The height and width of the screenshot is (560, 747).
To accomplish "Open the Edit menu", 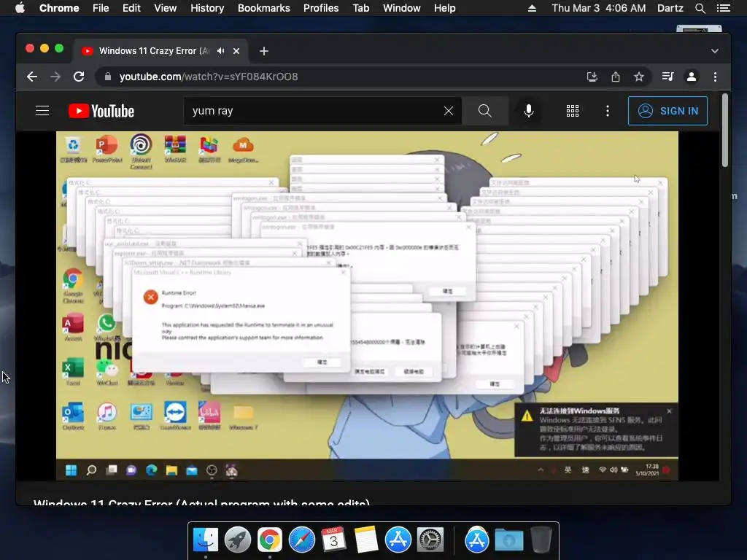I will (131, 8).
